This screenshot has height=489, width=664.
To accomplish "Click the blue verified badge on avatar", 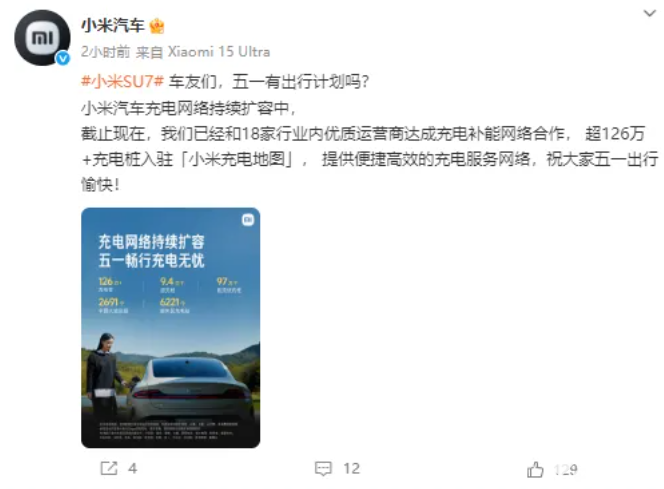I will 63,58.
